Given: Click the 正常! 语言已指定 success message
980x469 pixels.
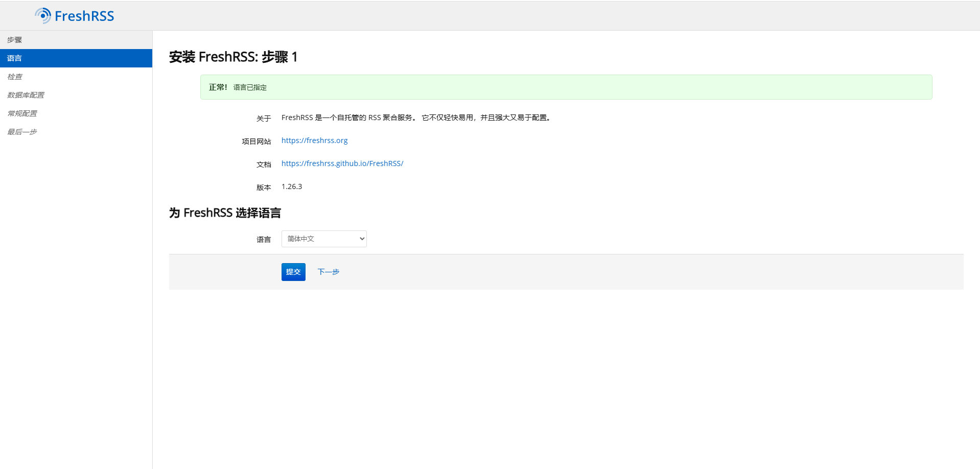Looking at the screenshot, I should click(566, 87).
